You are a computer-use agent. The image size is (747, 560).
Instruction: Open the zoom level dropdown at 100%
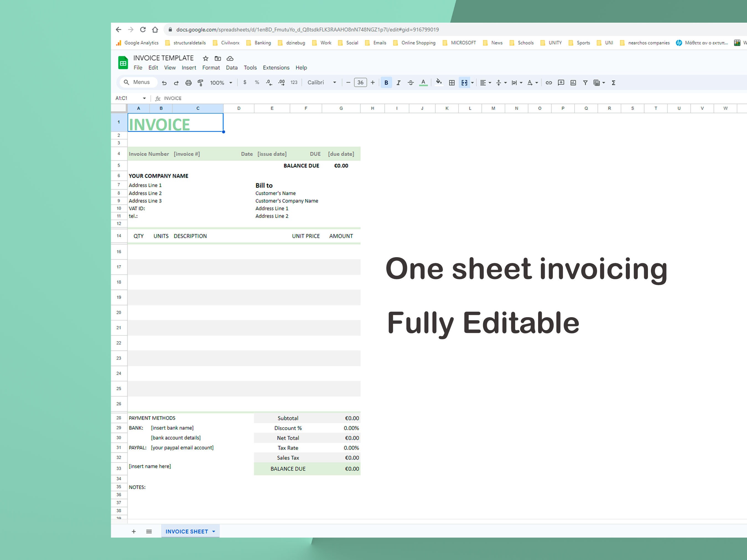(x=220, y=82)
